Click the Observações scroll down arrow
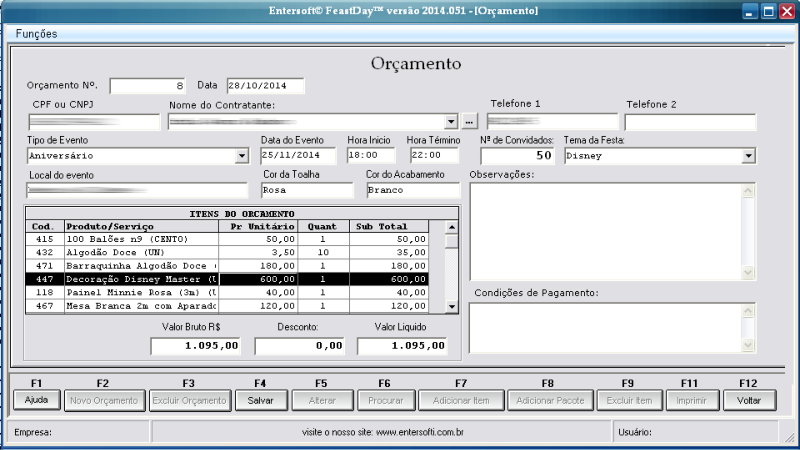The width and height of the screenshot is (800, 450). (748, 272)
